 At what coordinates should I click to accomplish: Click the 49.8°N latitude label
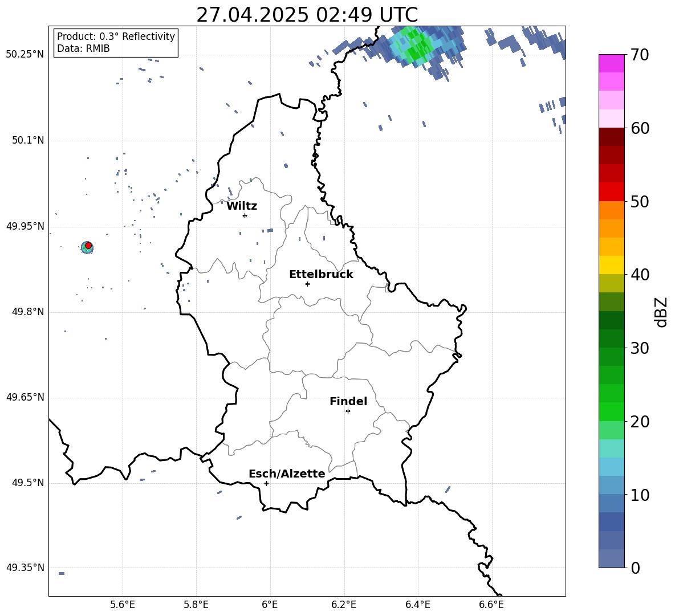point(28,312)
